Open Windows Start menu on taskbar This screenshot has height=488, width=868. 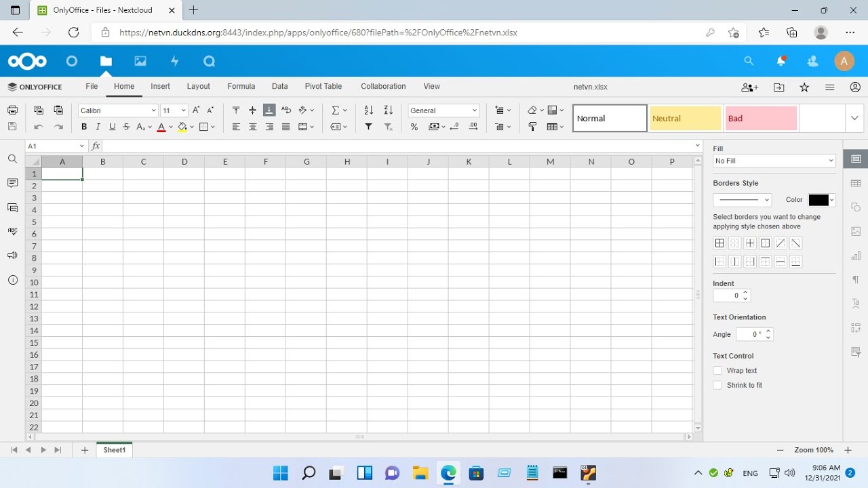tap(280, 472)
